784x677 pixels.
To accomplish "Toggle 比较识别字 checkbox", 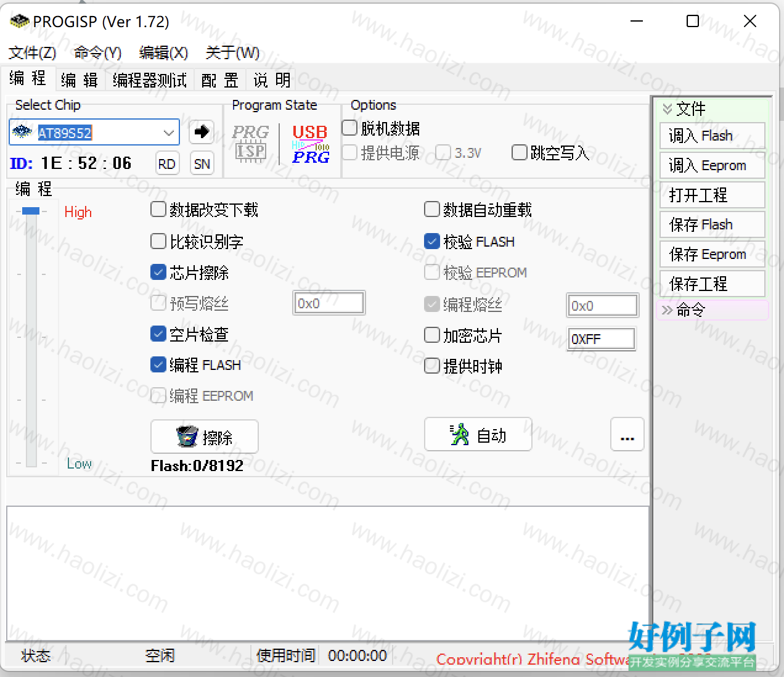I will pos(158,241).
